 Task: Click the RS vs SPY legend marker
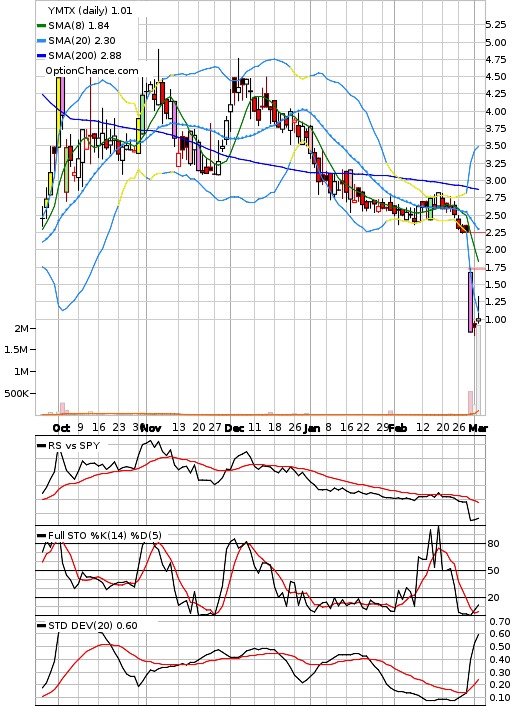[x=42, y=445]
